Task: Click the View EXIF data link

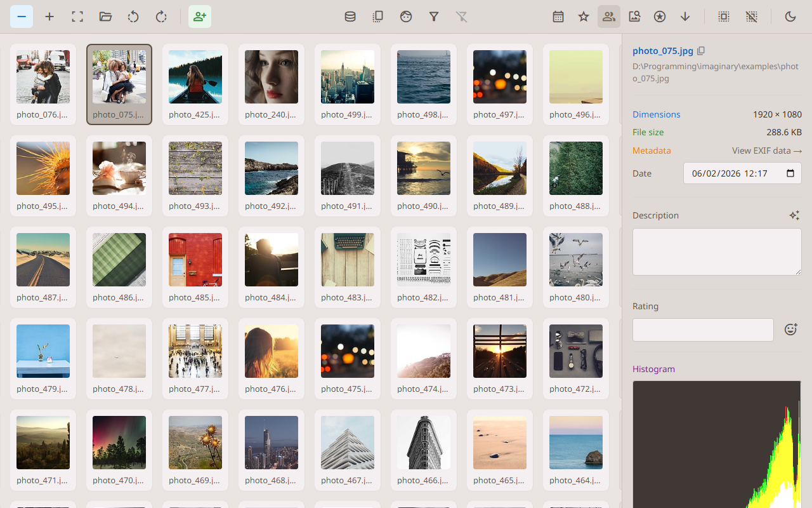Action: (767, 150)
